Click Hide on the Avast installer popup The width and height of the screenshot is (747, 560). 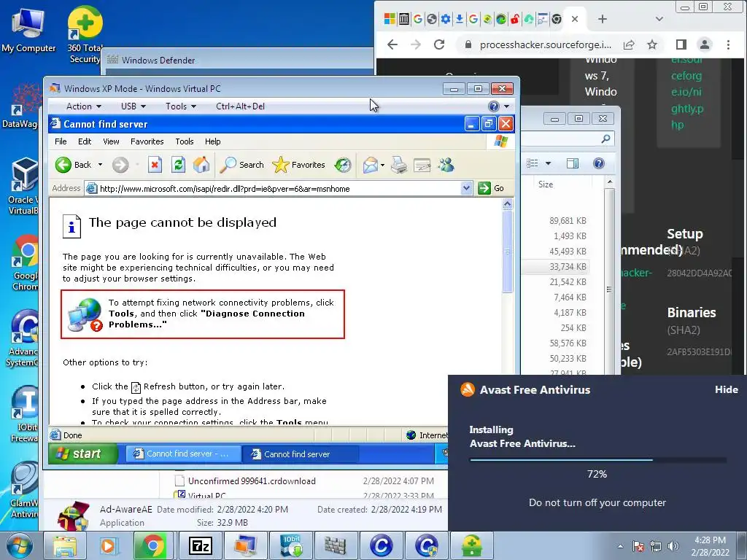tap(726, 389)
